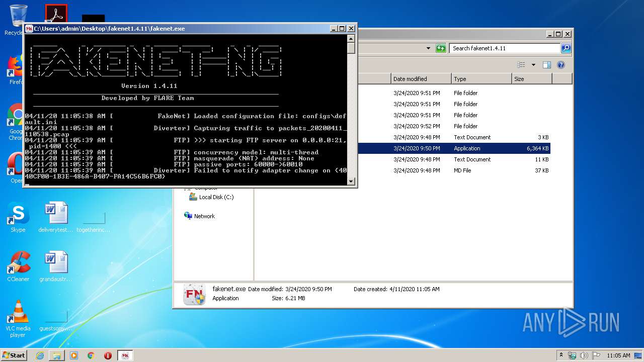Screen dimensions: 644x362
Task: Select Local Disk (C:) in navigation pane
Action: [211, 197]
